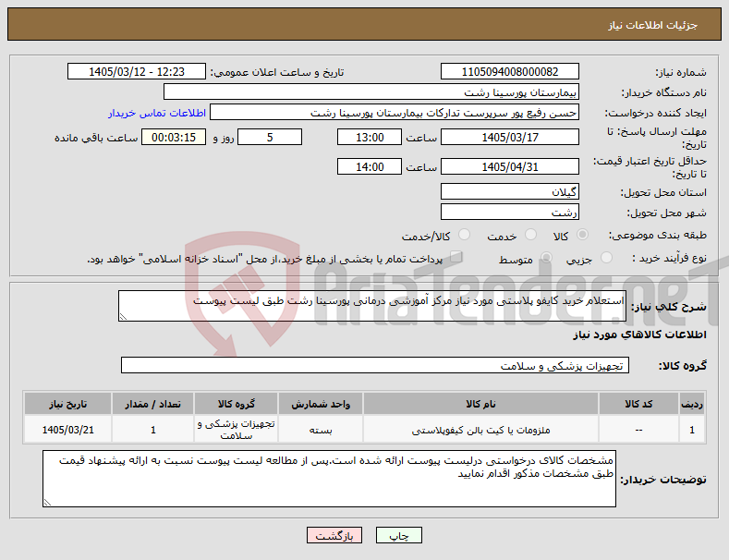Click the تاریخ نیاز column header
Screen dimensions: 729x560
click(x=67, y=404)
